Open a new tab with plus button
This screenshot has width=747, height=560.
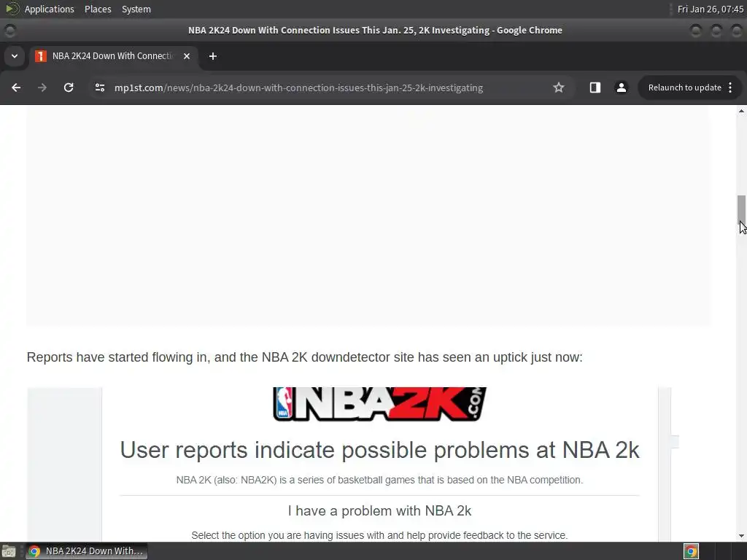pyautogui.click(x=213, y=56)
